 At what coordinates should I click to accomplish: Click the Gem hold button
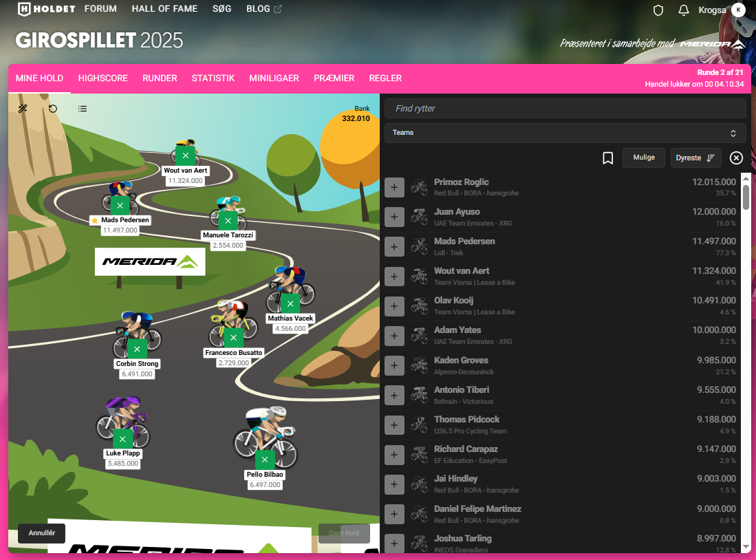coord(344,533)
